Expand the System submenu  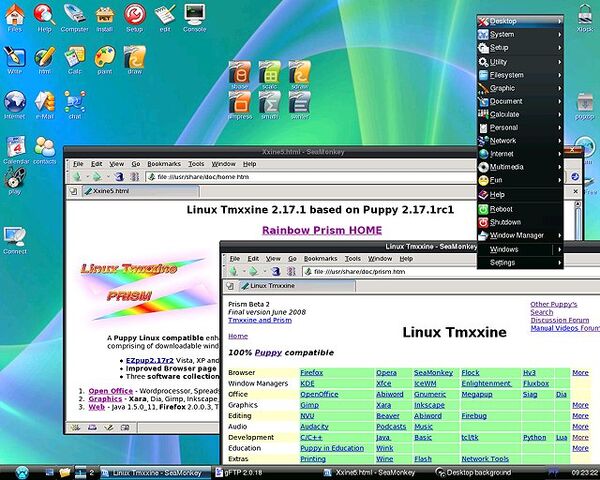pos(520,34)
